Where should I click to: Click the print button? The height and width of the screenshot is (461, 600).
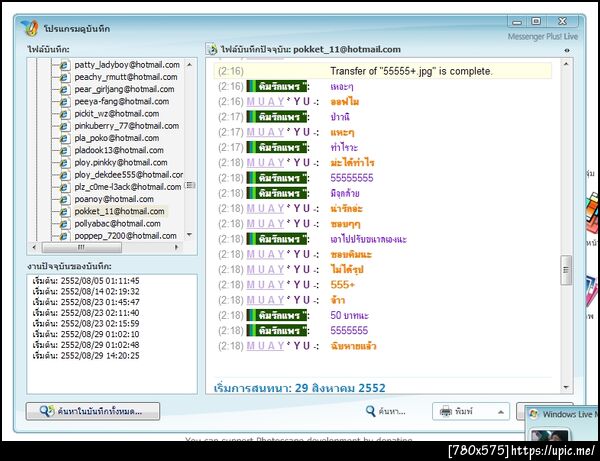[x=471, y=412]
